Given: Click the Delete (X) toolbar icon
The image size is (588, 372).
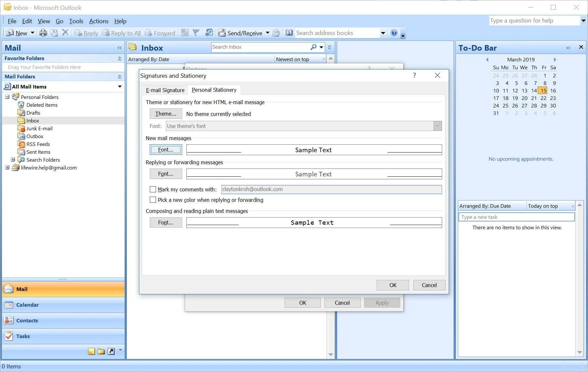Looking at the screenshot, I should (65, 32).
